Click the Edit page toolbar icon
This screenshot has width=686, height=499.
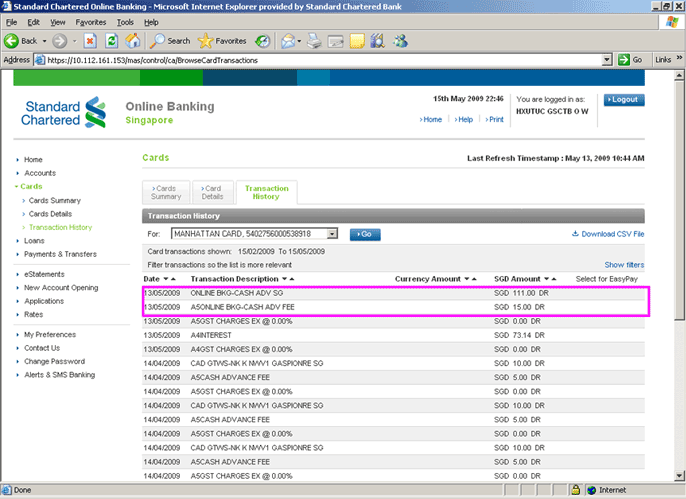tap(336, 41)
